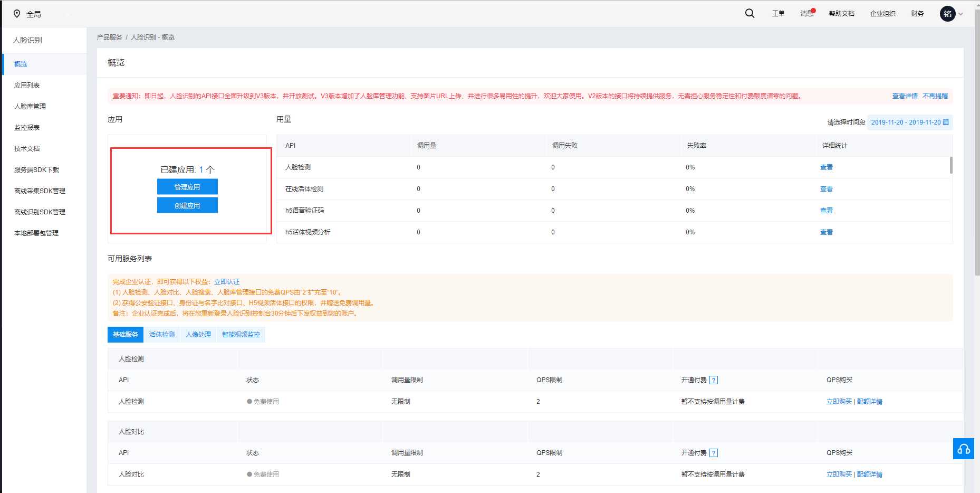Open 工单 in top navigation
The height and width of the screenshot is (493, 980).
pos(778,14)
